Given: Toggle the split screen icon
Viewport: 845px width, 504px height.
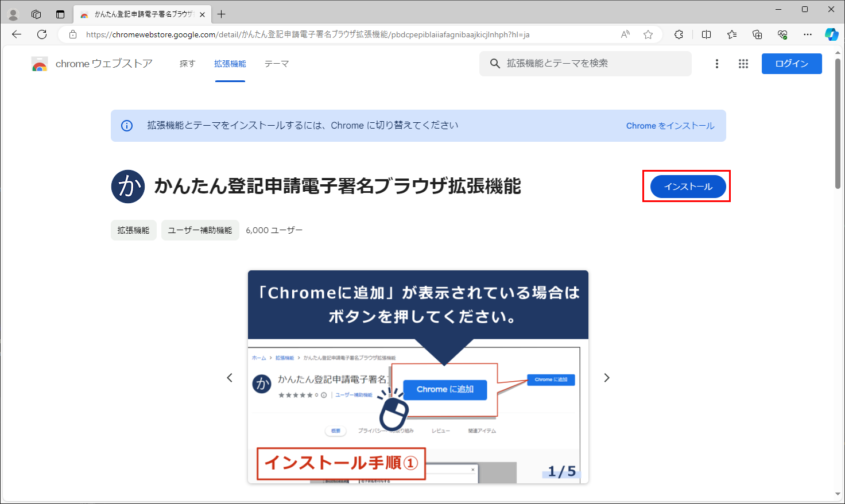Looking at the screenshot, I should click(x=707, y=34).
